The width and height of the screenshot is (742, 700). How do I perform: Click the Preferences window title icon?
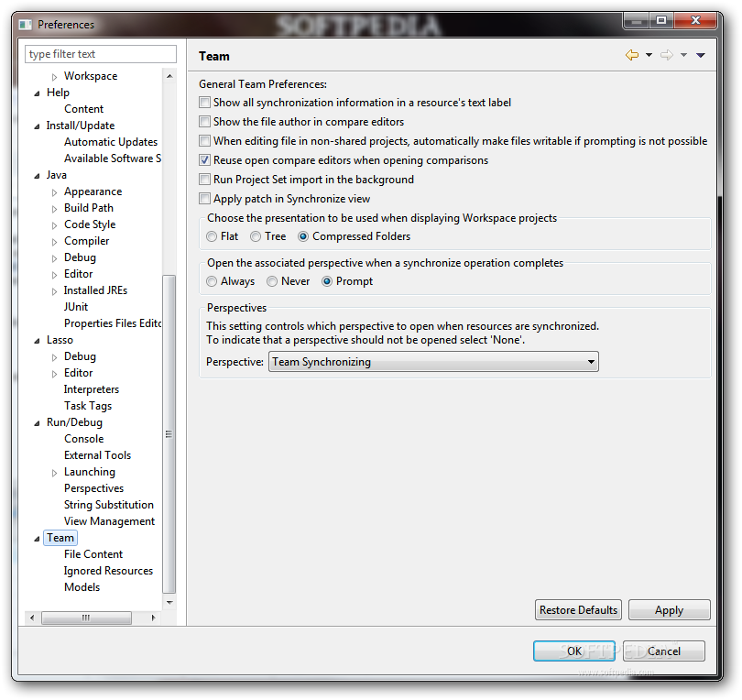pos(25,24)
